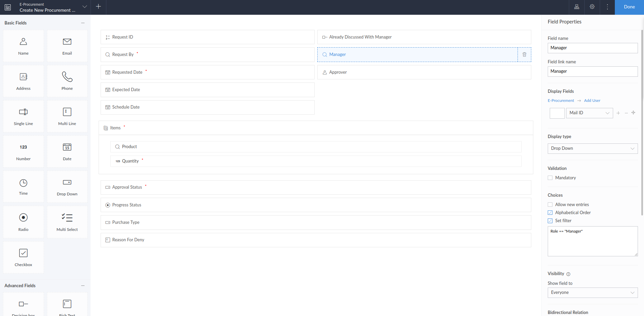Enable the Mandatory validation checkbox
The width and height of the screenshot is (644, 316).
550,178
